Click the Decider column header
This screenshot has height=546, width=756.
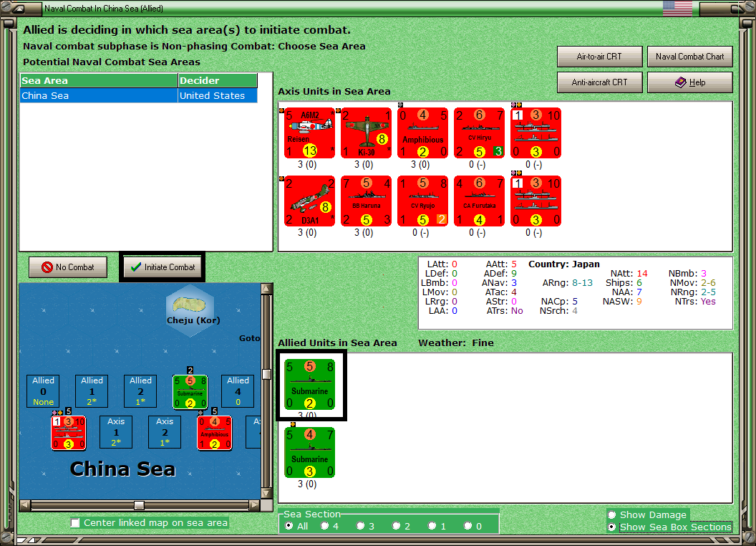(x=218, y=81)
